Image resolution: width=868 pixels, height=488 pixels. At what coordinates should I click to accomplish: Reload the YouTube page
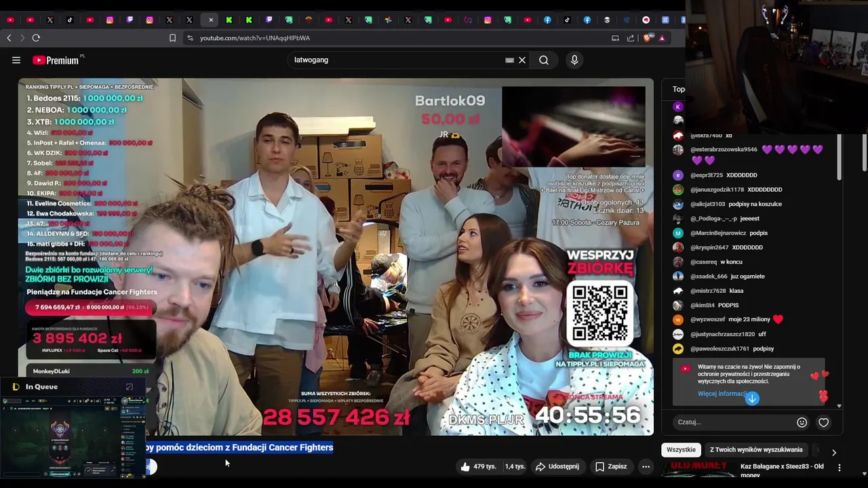36,38
